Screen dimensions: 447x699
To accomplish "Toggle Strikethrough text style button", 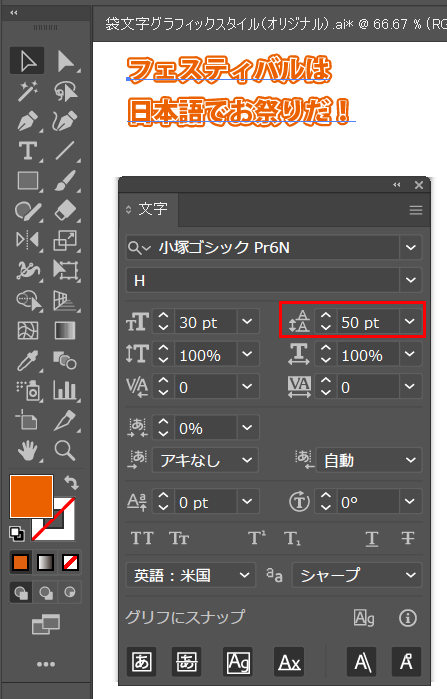I will coord(408,539).
